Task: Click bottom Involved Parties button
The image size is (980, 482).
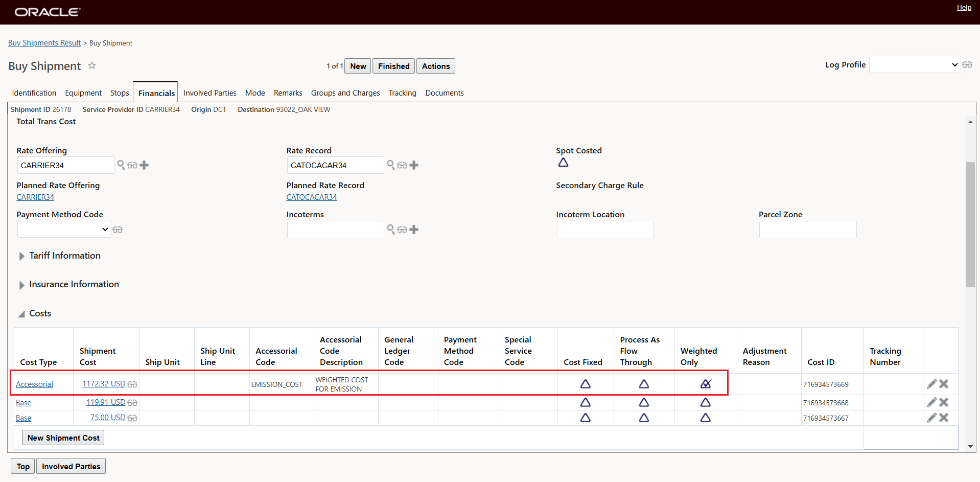Action: pyautogui.click(x=71, y=466)
